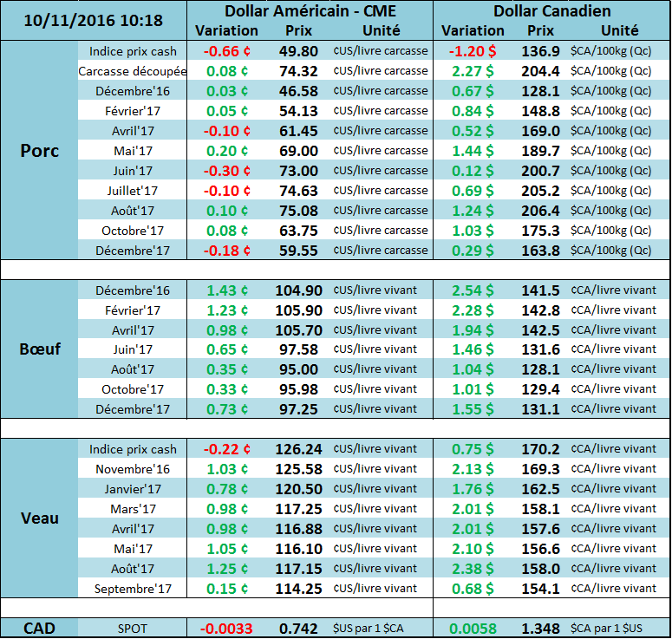This screenshot has height=639, width=672.
Task: Click the Juillet'17 row label
Action: [133, 191]
